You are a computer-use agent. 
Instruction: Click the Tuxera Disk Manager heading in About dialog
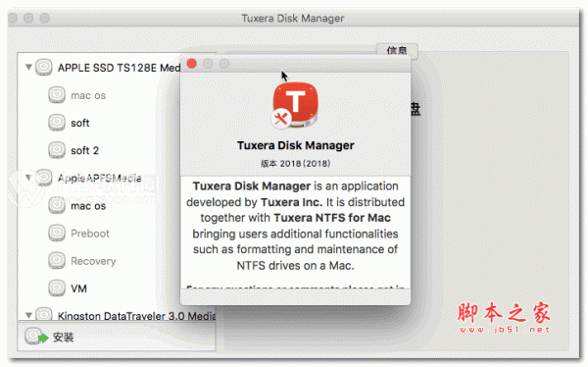[x=296, y=145]
